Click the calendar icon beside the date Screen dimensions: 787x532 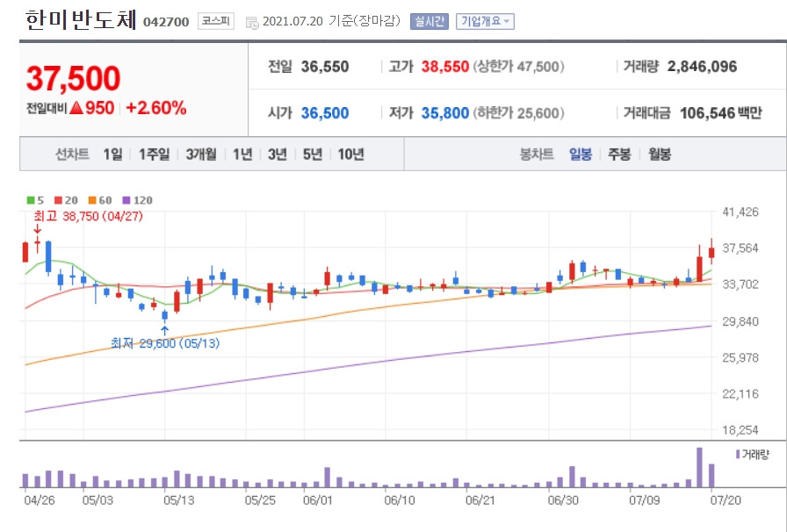[252, 22]
